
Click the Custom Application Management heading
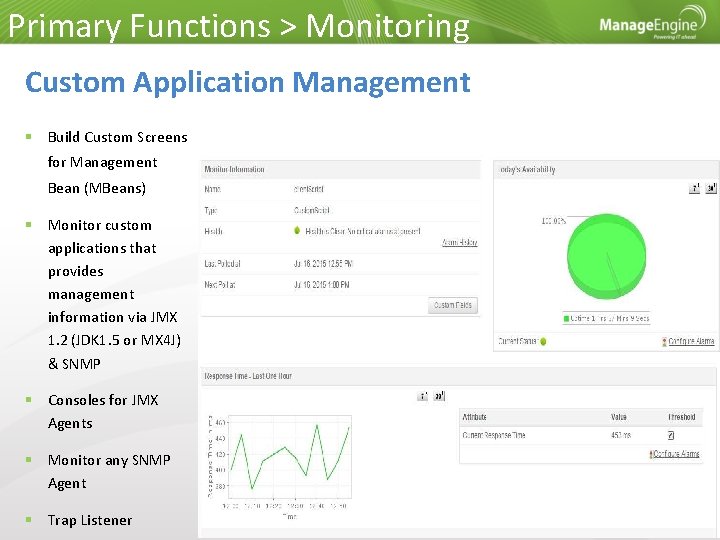248,83
